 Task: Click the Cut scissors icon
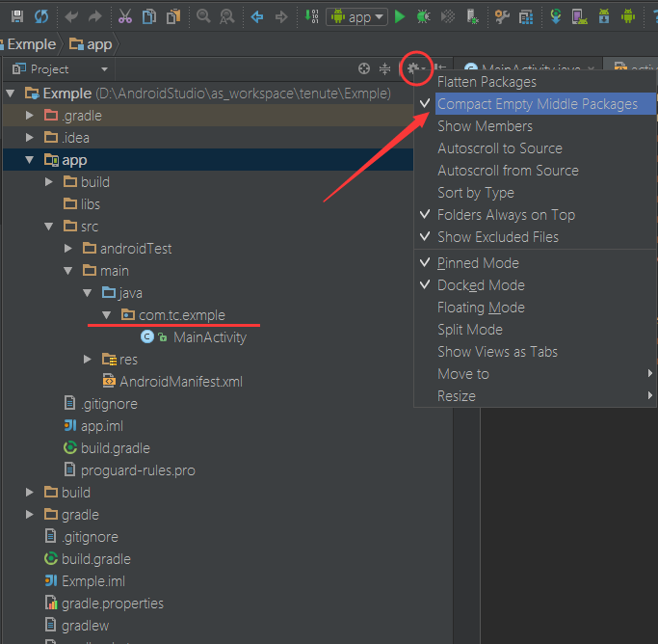124,16
